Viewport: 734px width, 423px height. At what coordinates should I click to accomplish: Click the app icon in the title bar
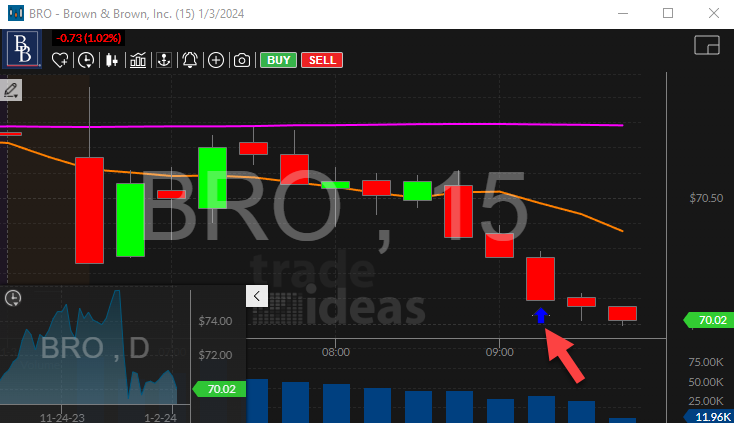(x=16, y=13)
